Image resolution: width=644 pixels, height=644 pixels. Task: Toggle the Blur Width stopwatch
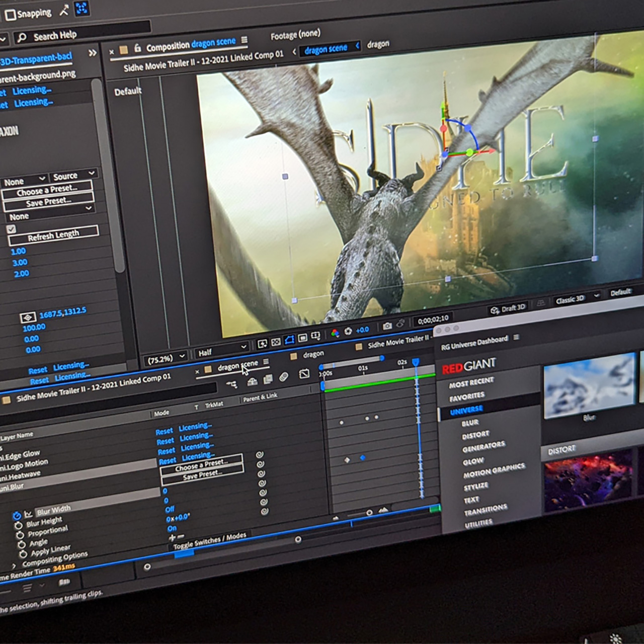(17, 516)
